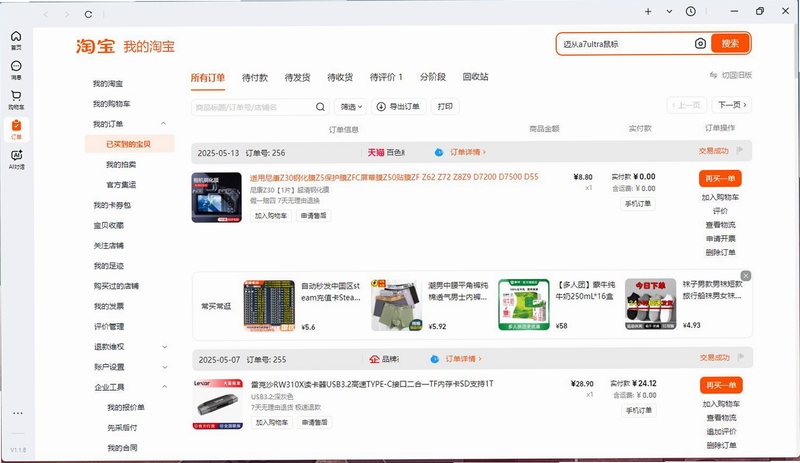Image resolution: width=800 pixels, height=463 pixels.
Task: Switch to the 待评价 tab
Action: [386, 77]
